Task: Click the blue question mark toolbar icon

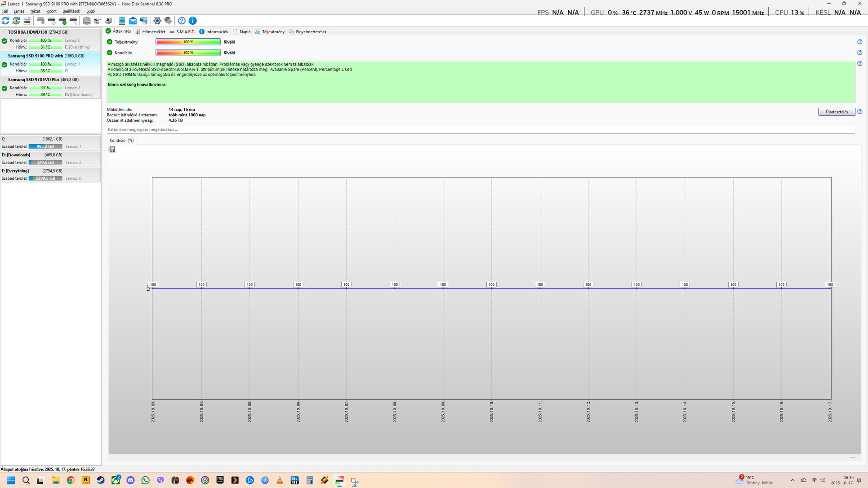Action: click(x=182, y=21)
